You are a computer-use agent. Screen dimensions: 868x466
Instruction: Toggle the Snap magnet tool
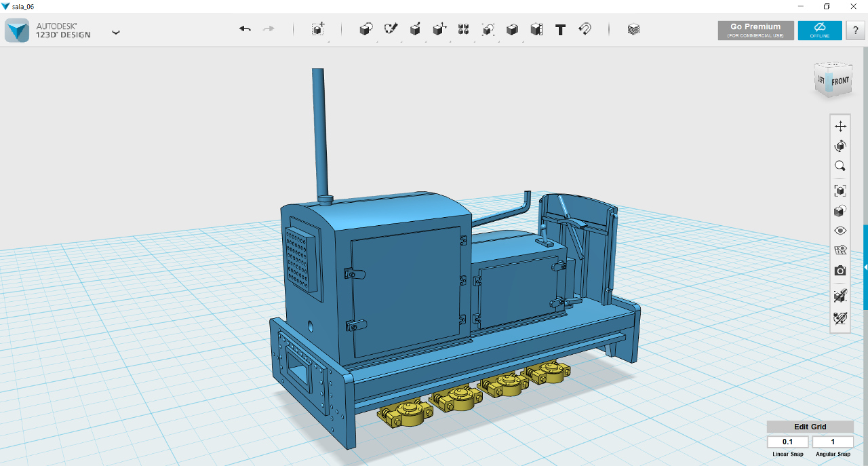585,29
